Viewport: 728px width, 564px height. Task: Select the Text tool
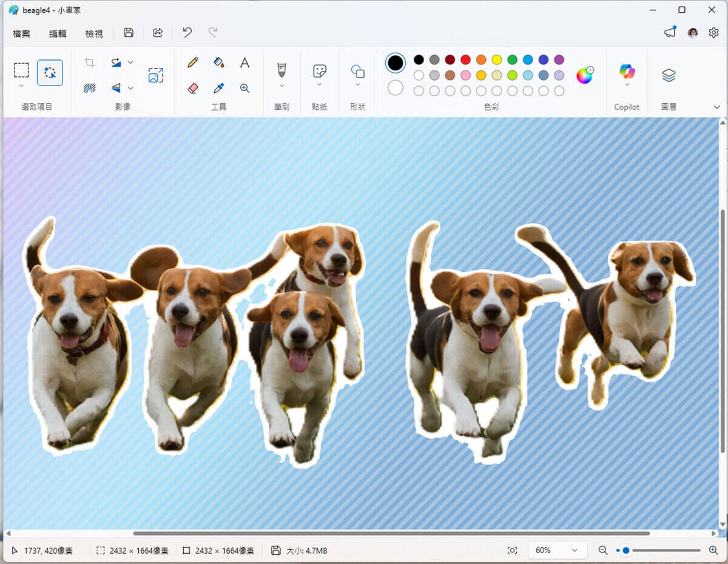click(x=244, y=62)
